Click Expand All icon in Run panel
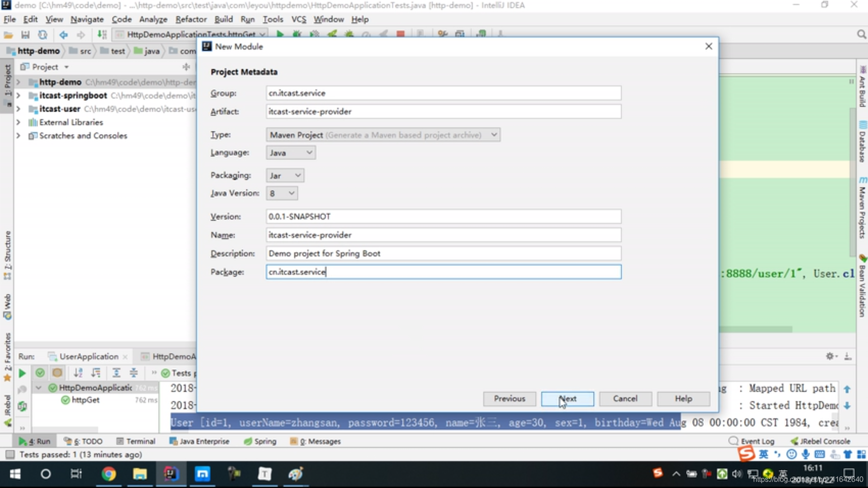Screen dimensions: 868x488 [x=116, y=373]
